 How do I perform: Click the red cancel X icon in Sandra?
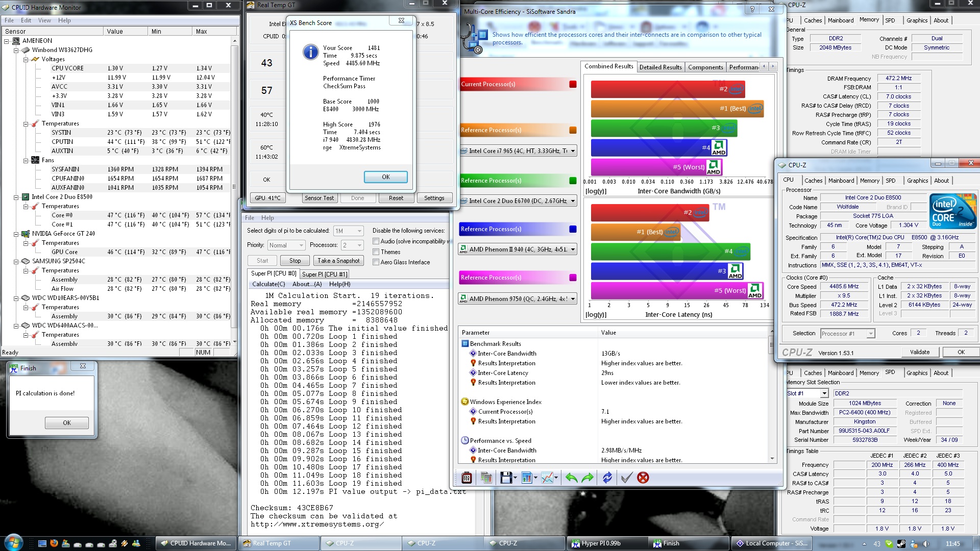(643, 478)
